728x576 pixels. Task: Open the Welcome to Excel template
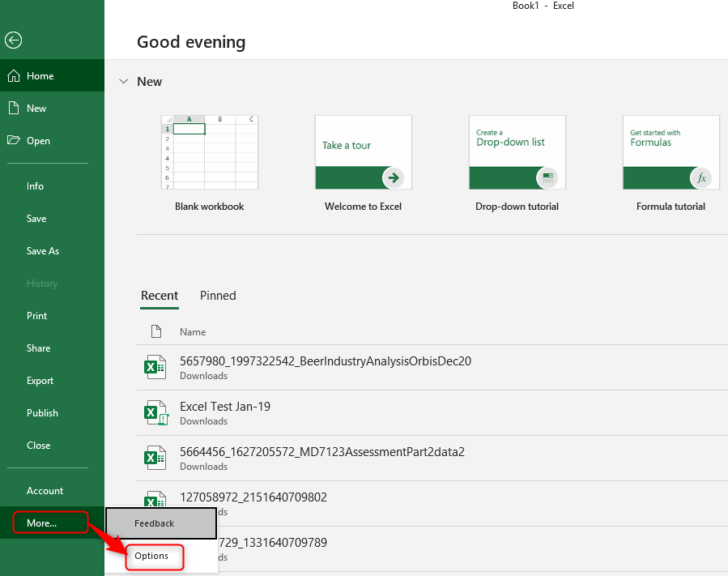point(364,152)
